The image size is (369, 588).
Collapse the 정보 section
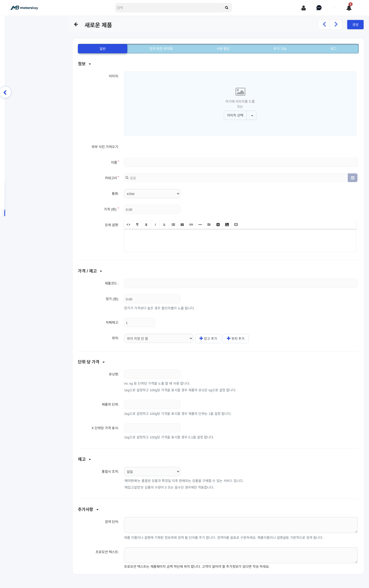(x=84, y=64)
